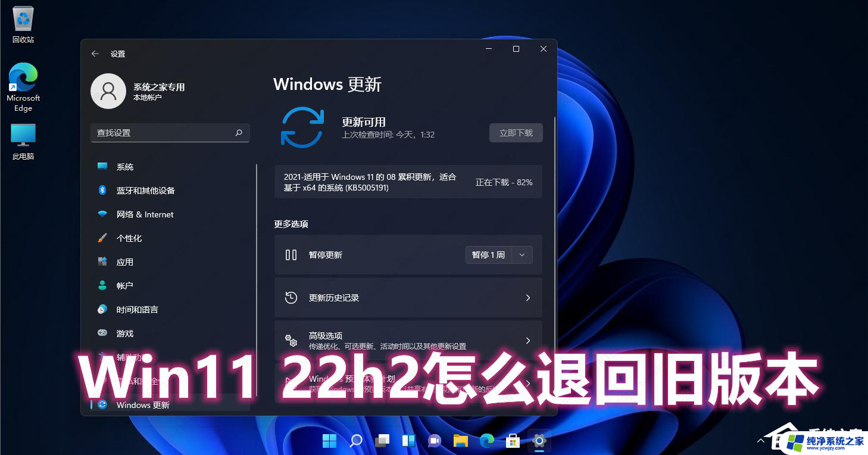Open Chat on the taskbar
Image resolution: width=868 pixels, height=455 pixels.
click(x=435, y=441)
